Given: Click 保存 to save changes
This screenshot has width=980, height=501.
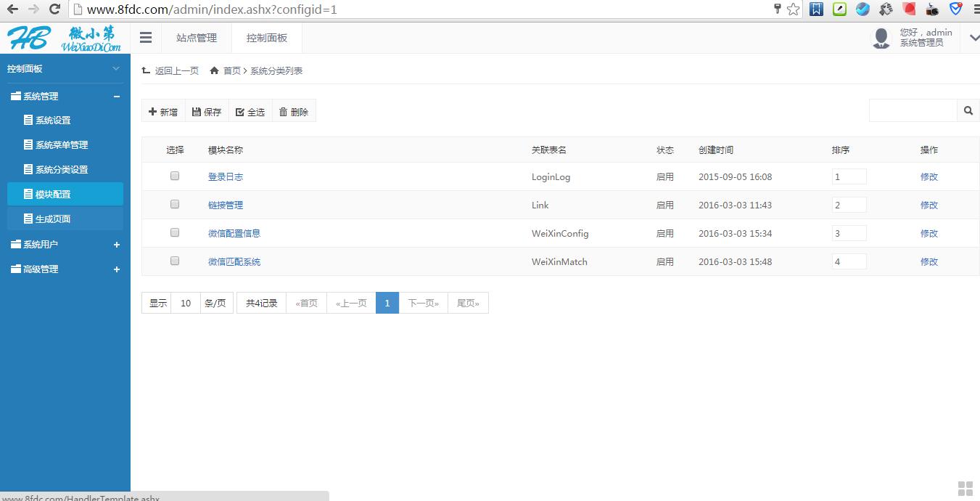Looking at the screenshot, I should [x=207, y=112].
